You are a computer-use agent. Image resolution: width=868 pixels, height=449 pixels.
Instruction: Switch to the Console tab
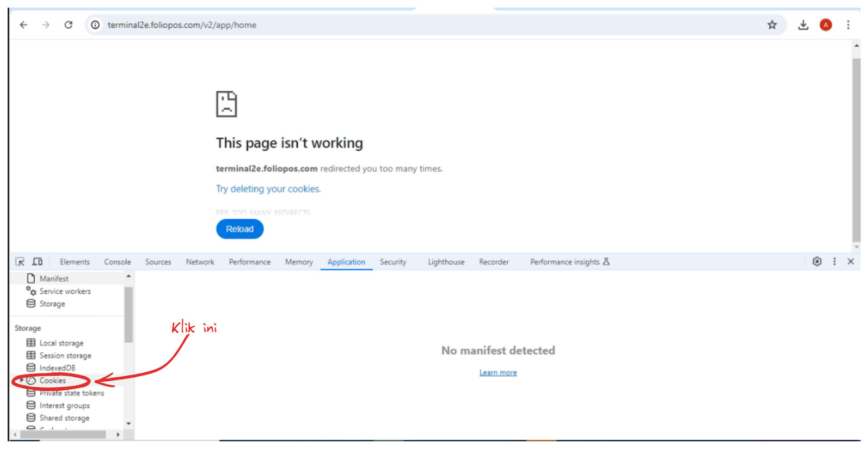(117, 262)
